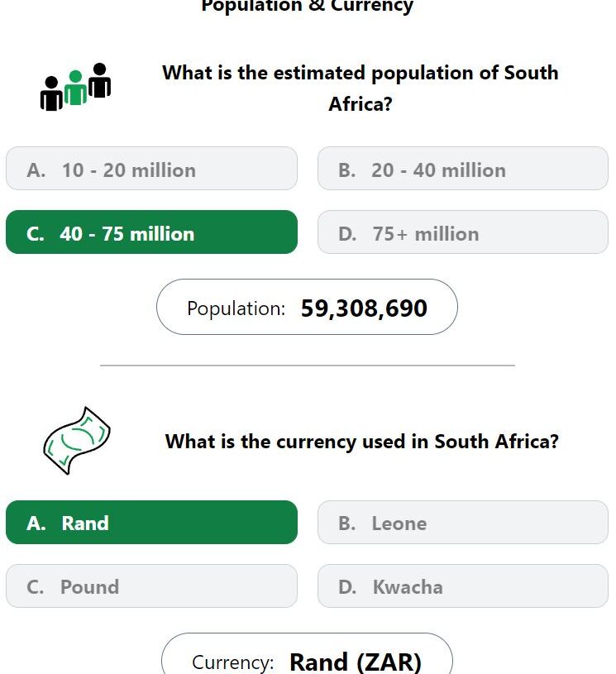Screen dimensions: 616x674
Task: Click the green banknote currency icon
Action: tap(77, 441)
